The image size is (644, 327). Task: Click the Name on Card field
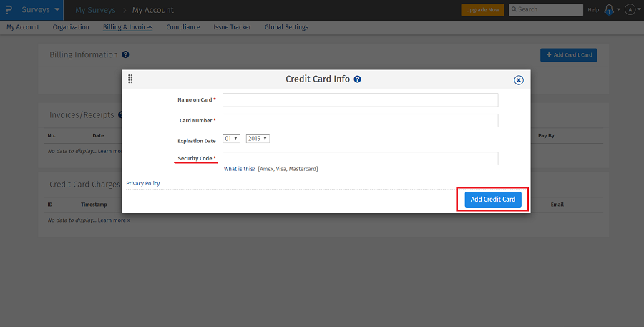click(360, 100)
